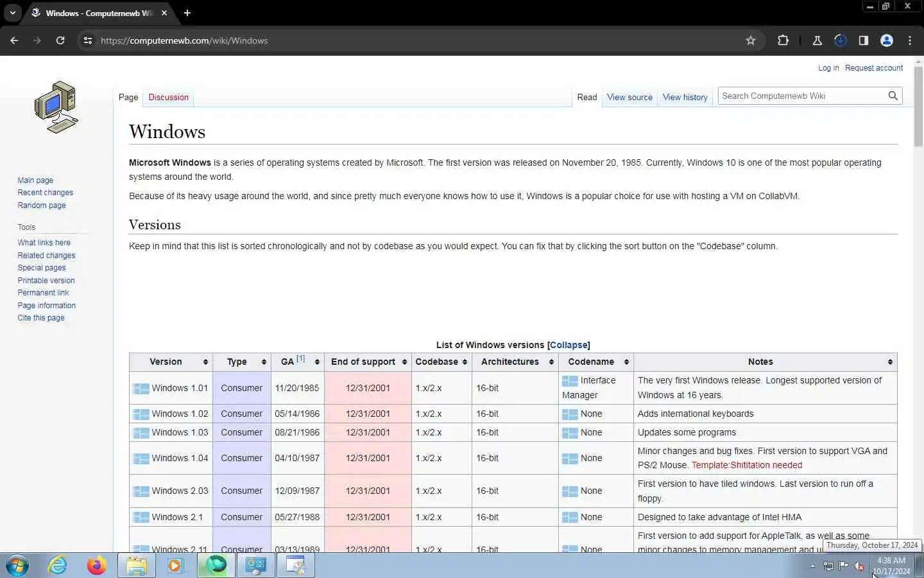924x578 pixels.
Task: Sort table by Codebase column
Action: 465,362
